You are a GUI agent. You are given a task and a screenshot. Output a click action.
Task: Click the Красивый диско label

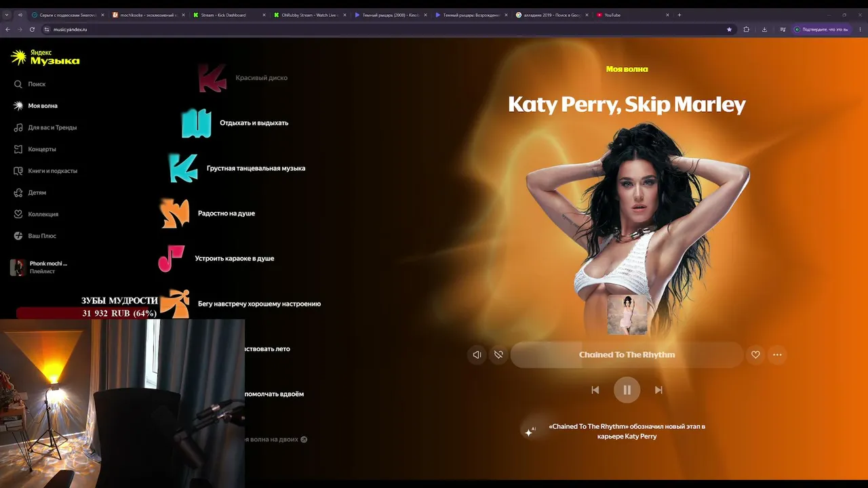tap(262, 78)
